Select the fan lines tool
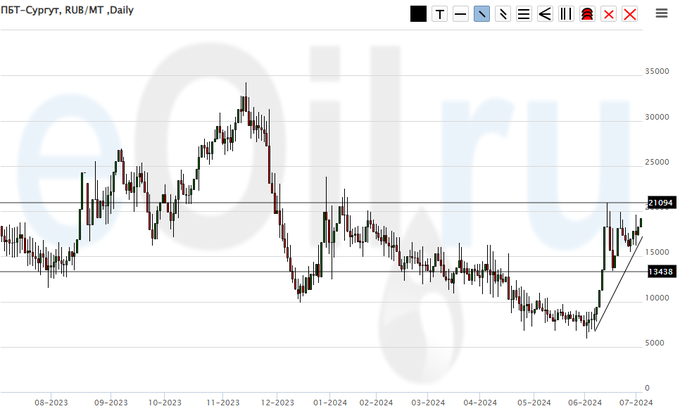 pos(544,14)
